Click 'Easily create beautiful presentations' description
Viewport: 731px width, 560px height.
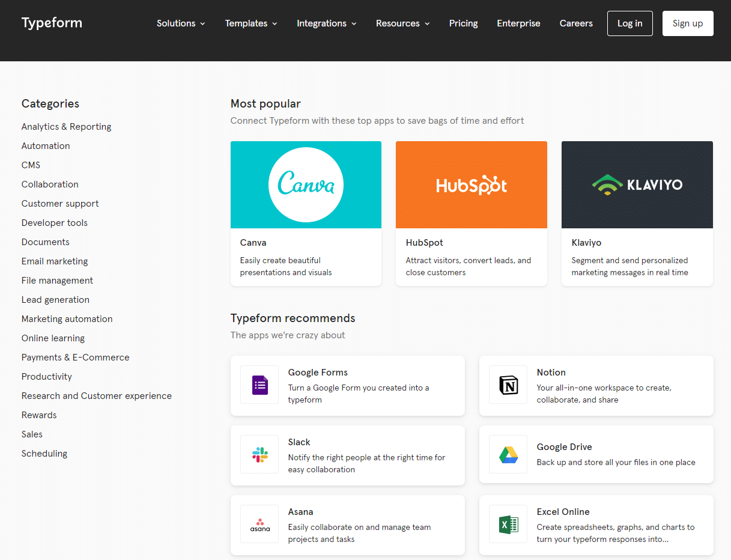tap(286, 267)
